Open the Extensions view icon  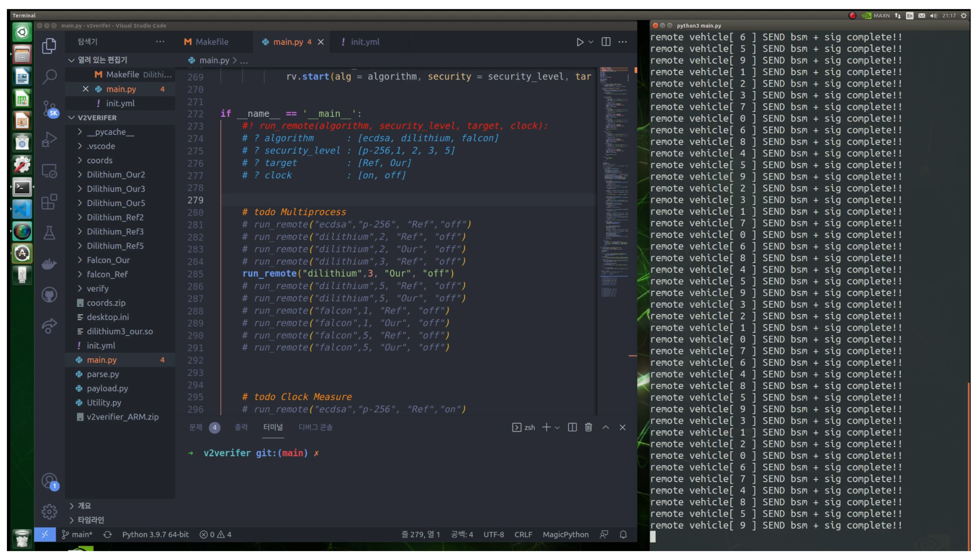[x=50, y=202]
